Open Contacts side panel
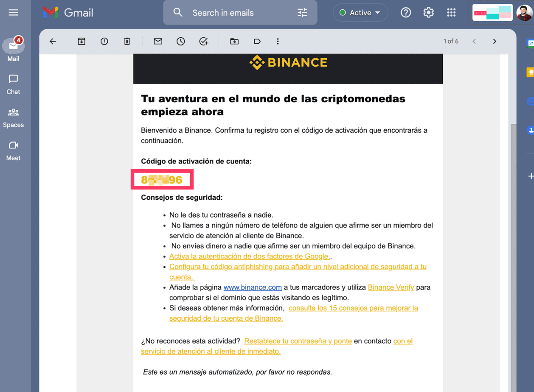534x392 pixels. [530, 130]
